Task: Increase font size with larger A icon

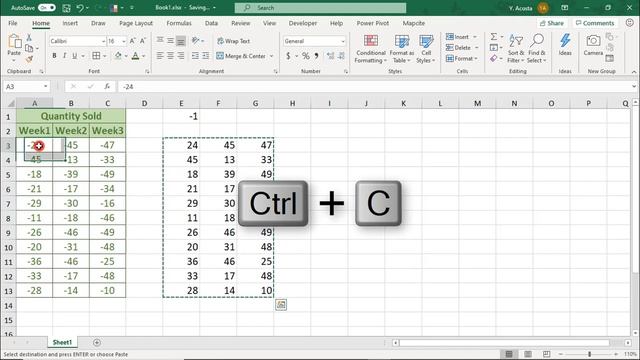Action: pos(133,41)
